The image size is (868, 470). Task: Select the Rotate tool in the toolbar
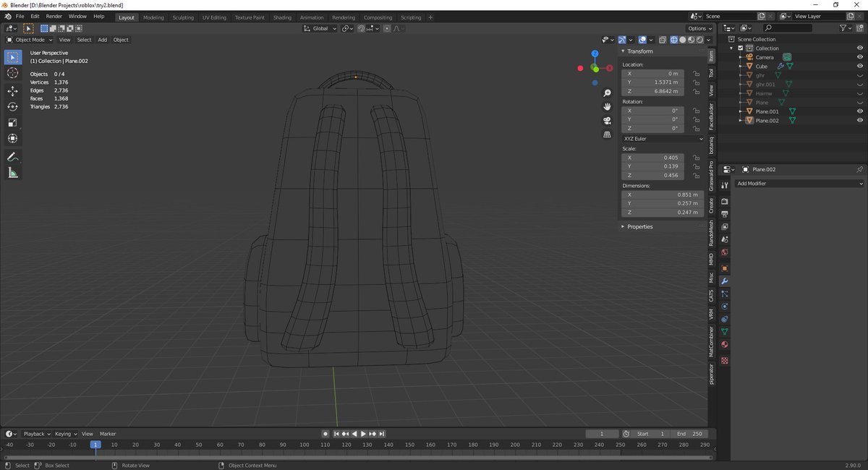point(12,106)
